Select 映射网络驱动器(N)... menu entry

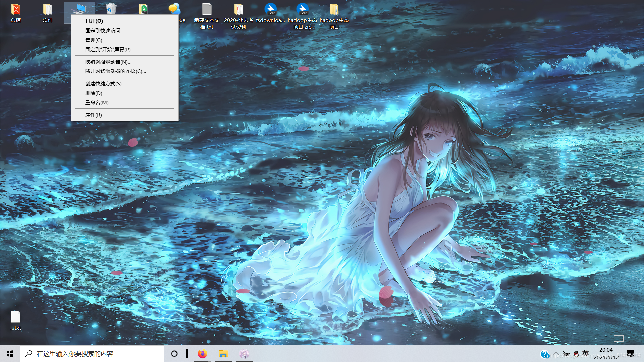(x=125, y=62)
